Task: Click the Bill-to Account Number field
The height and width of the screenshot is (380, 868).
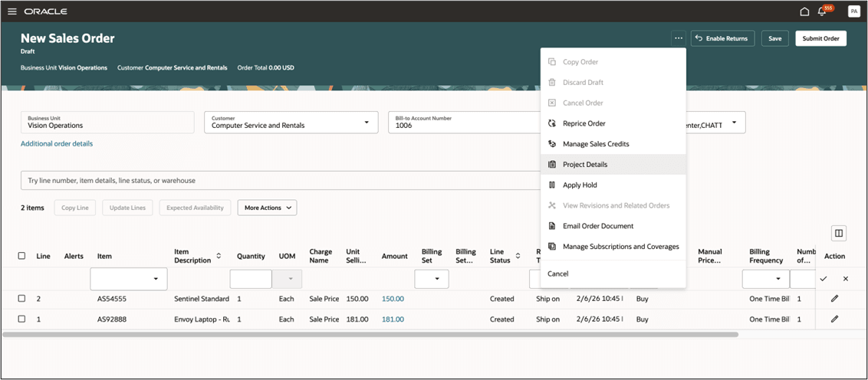Action: (x=465, y=123)
